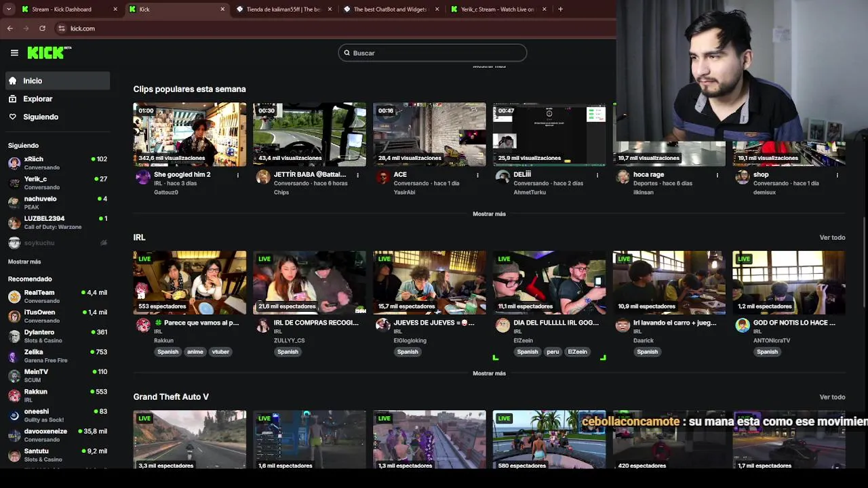Screen dimensions: 868x488
Task: Show more popular clips via Mostrar más
Action: point(489,213)
